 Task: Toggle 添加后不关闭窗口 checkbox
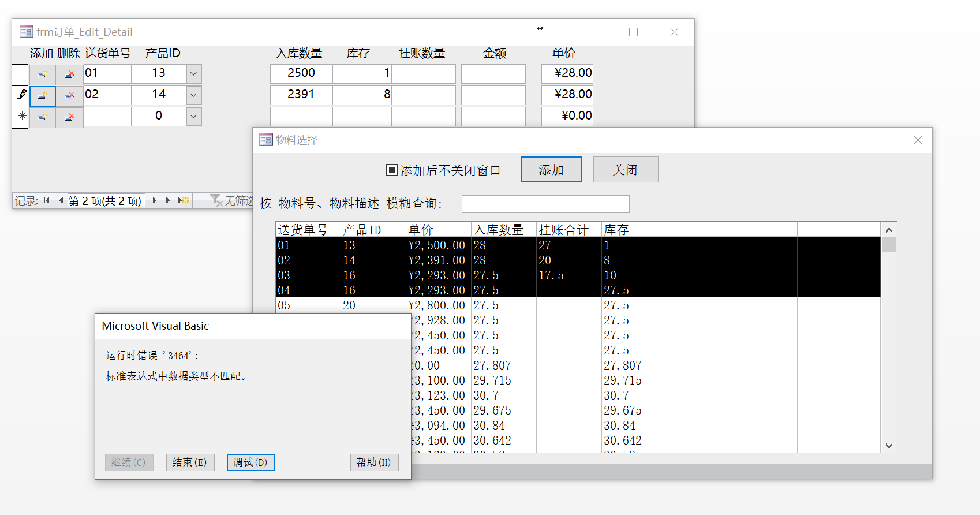click(392, 170)
